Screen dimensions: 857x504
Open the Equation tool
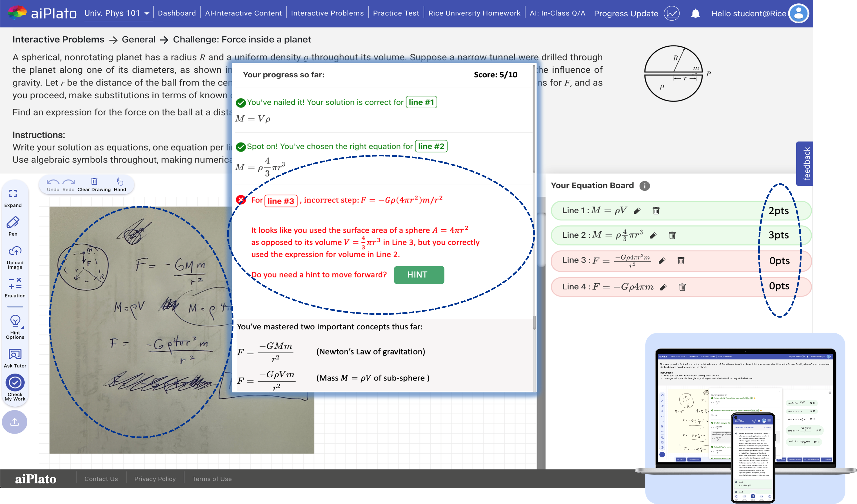[15, 283]
